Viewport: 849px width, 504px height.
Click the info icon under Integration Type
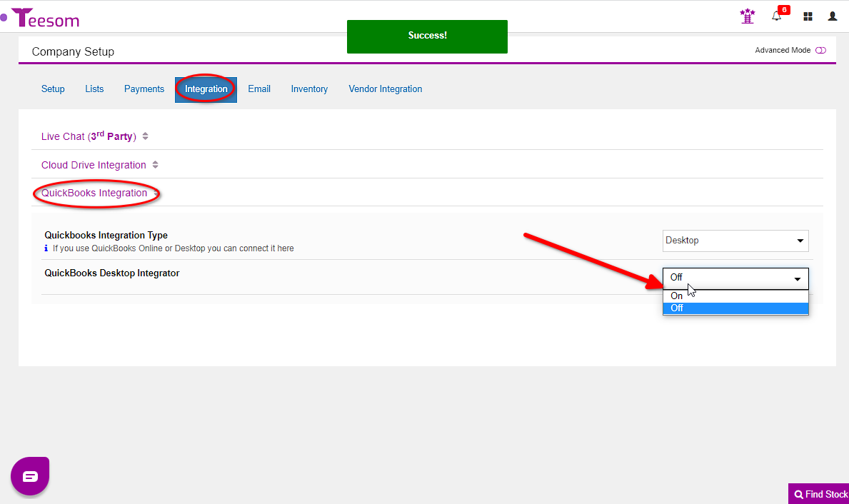[46, 248]
